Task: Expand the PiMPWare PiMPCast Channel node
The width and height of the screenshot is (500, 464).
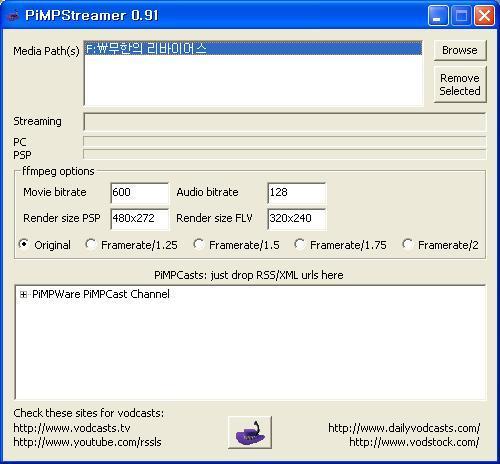Action: 23,294
